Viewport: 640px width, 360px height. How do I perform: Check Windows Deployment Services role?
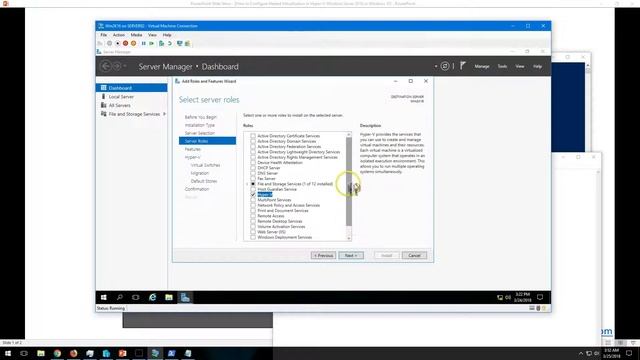pyautogui.click(x=253, y=237)
